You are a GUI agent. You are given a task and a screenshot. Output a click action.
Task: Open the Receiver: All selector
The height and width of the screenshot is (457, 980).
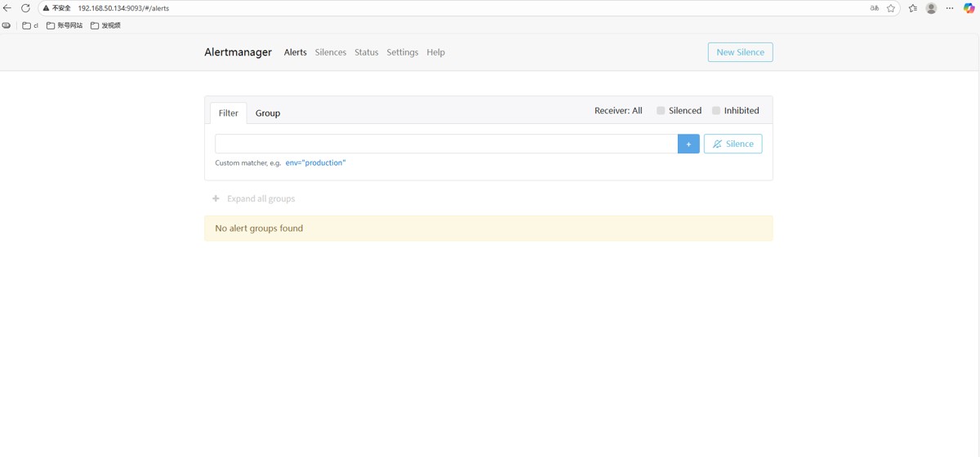(618, 111)
